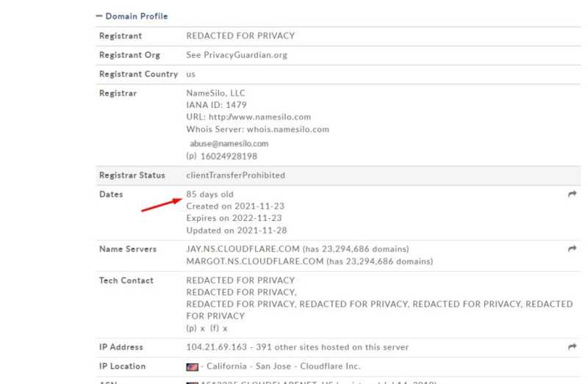Image resolution: width=588 pixels, height=384 pixels.
Task: Click JAY.NS.CLOUDFLARE.COM name server
Action: point(243,249)
